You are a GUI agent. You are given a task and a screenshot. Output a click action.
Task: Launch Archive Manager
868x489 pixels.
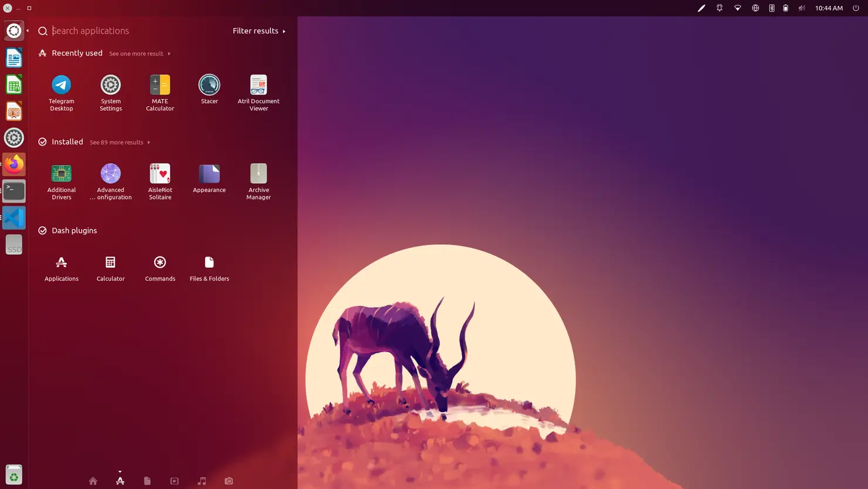(258, 181)
